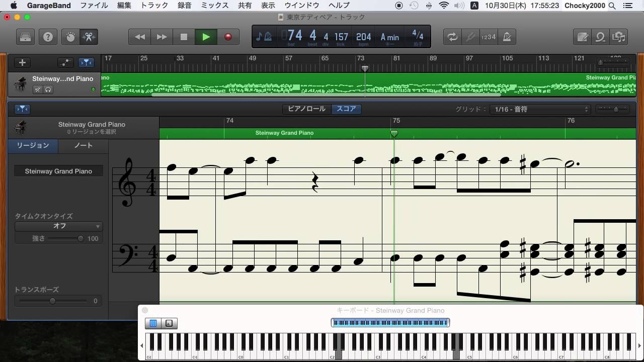Open the Note Pad
This screenshot has width=644, height=362.
pyautogui.click(x=583, y=37)
